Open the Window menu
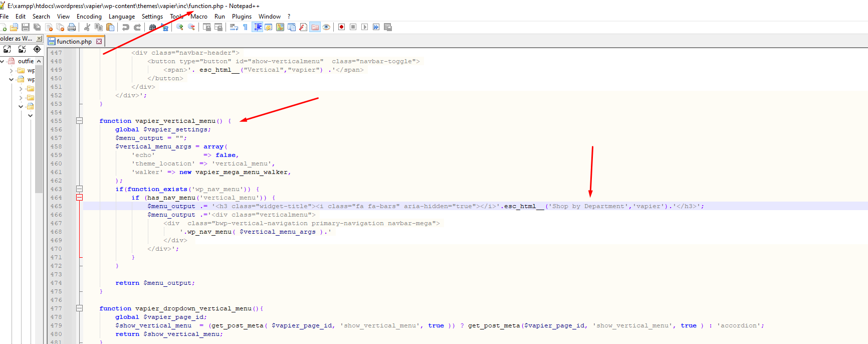 [270, 17]
